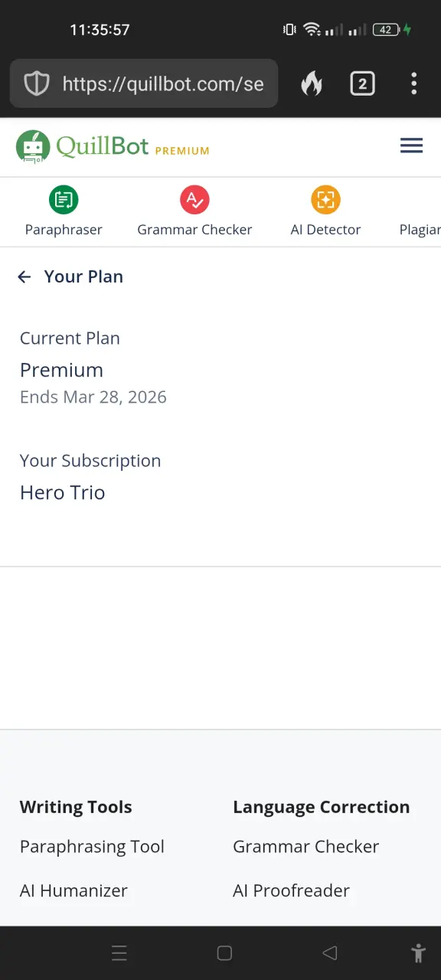The width and height of the screenshot is (441, 980).
Task: Open the Grammar Checker icon
Action: click(x=194, y=200)
